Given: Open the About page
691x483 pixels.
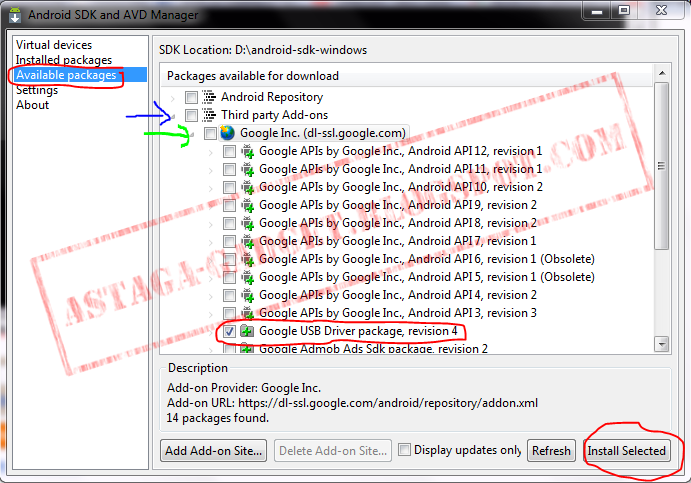Looking at the screenshot, I should (33, 105).
